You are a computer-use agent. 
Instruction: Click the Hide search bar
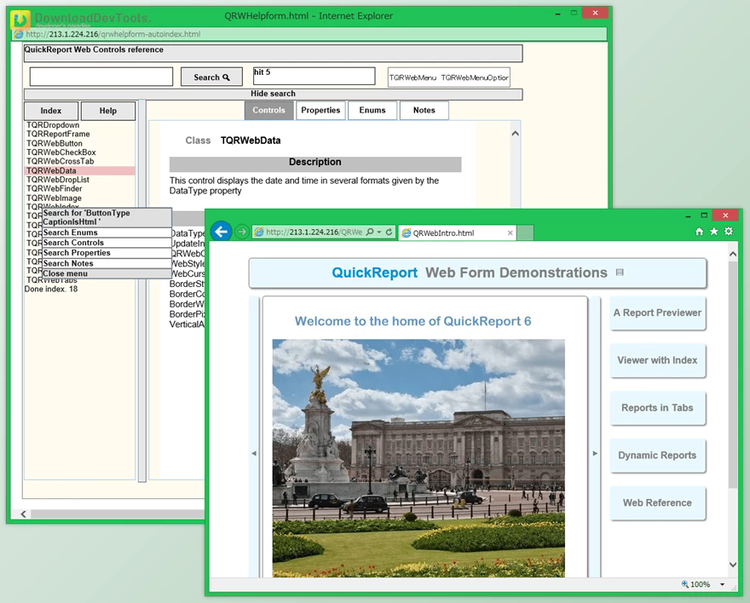pos(273,94)
